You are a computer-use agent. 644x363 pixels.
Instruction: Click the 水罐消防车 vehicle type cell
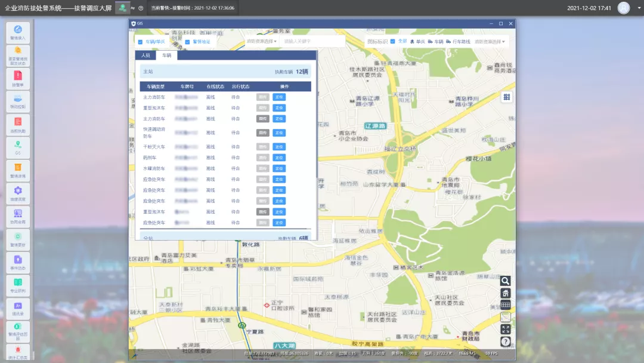pos(154,168)
